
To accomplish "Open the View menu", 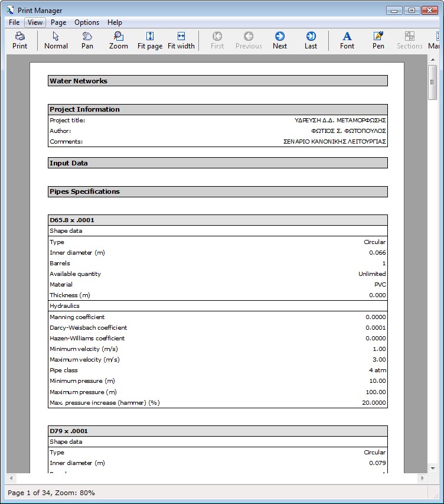I will tap(35, 22).
